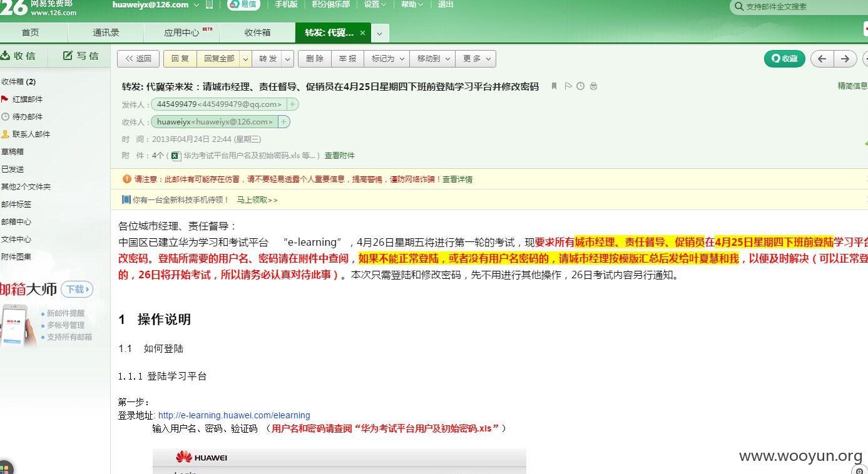
Task: Click the 马上领取 promo link
Action: click(x=257, y=200)
